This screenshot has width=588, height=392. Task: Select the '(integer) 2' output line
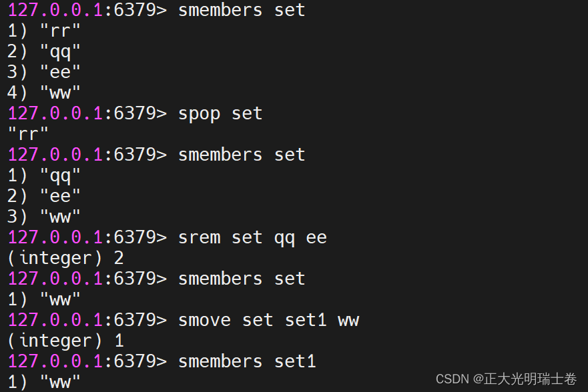(x=65, y=258)
